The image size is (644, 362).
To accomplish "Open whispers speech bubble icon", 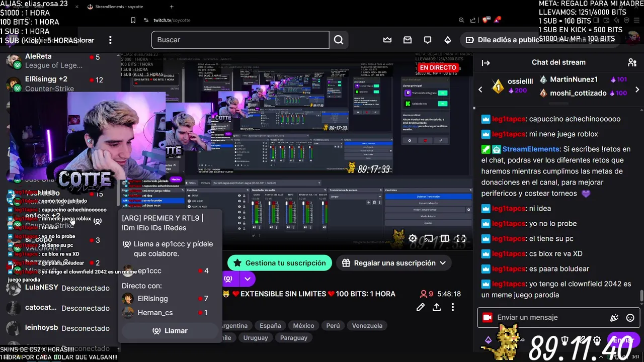I will 428,40.
